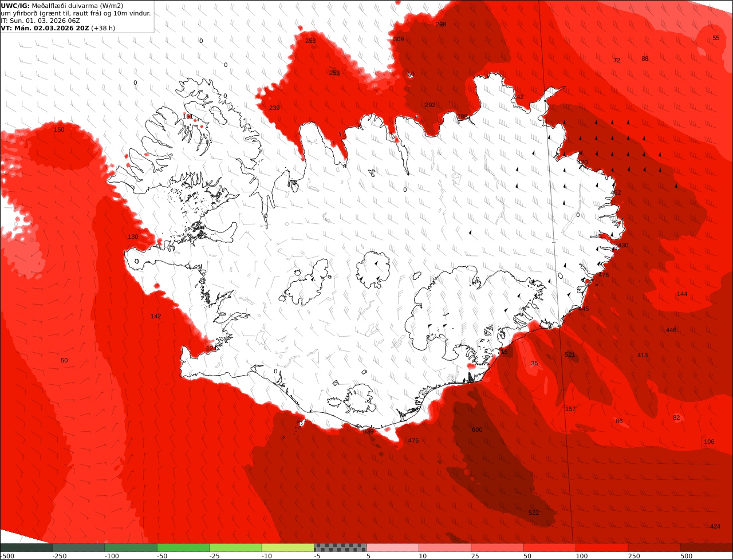This screenshot has width=733, height=560.
Task: Select the '72' value in the northeast sea
Action: click(617, 61)
